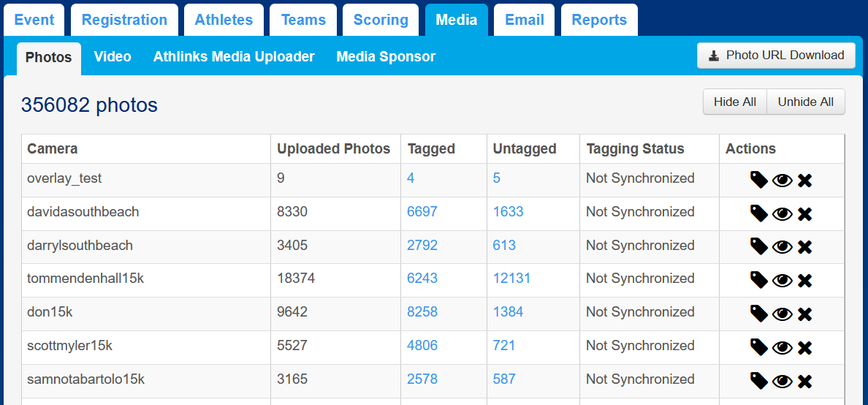Delete the overlay_test camera

[x=804, y=181]
